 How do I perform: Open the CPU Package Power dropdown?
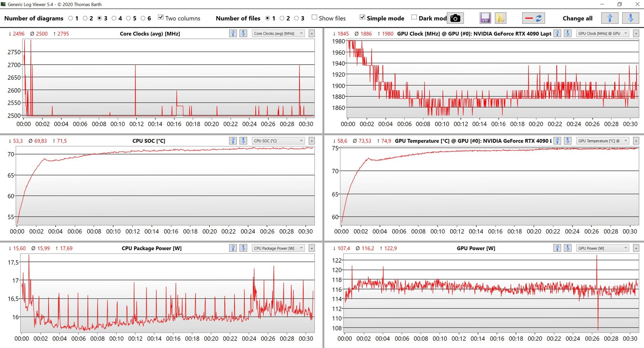(x=278, y=248)
